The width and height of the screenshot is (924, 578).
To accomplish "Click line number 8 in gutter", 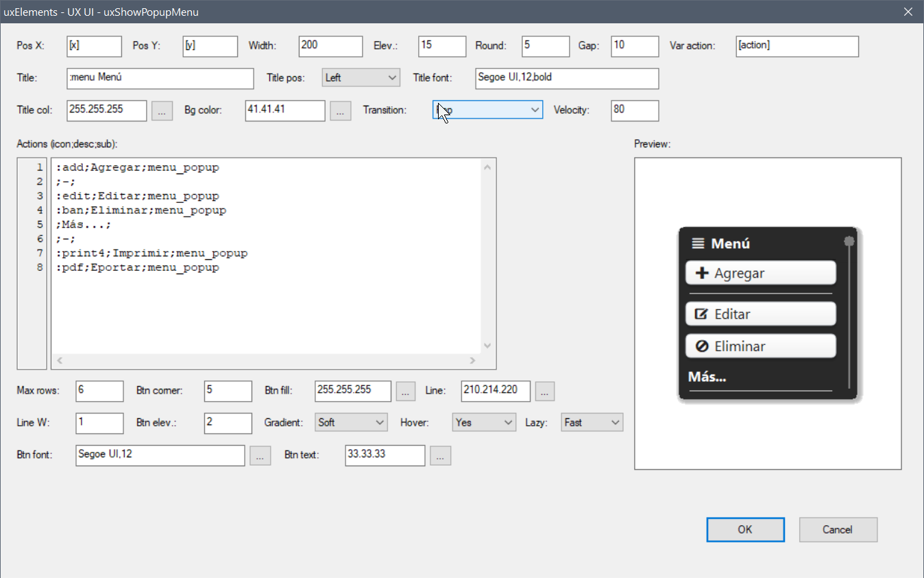I will tap(40, 268).
